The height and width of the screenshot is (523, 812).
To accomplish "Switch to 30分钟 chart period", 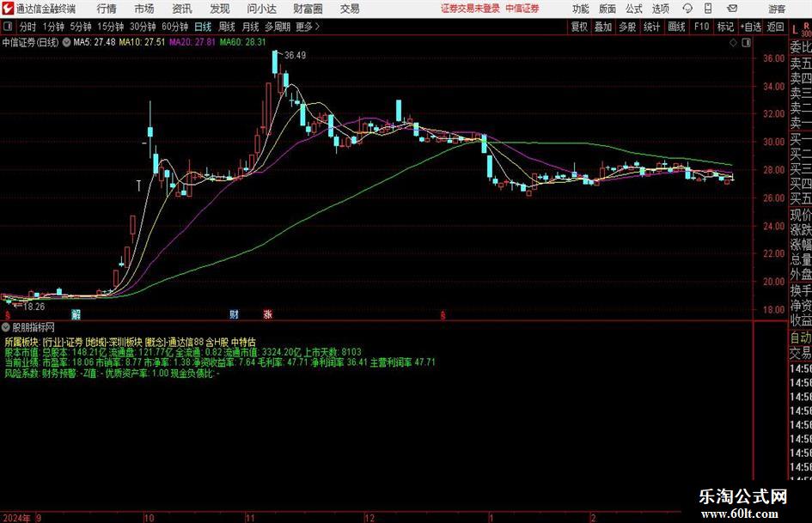I will click(143, 27).
